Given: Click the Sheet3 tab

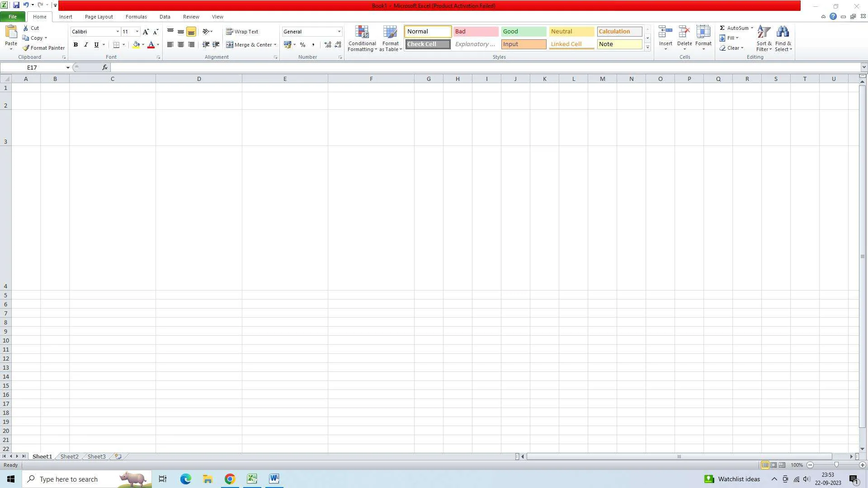Looking at the screenshot, I should tap(96, 456).
